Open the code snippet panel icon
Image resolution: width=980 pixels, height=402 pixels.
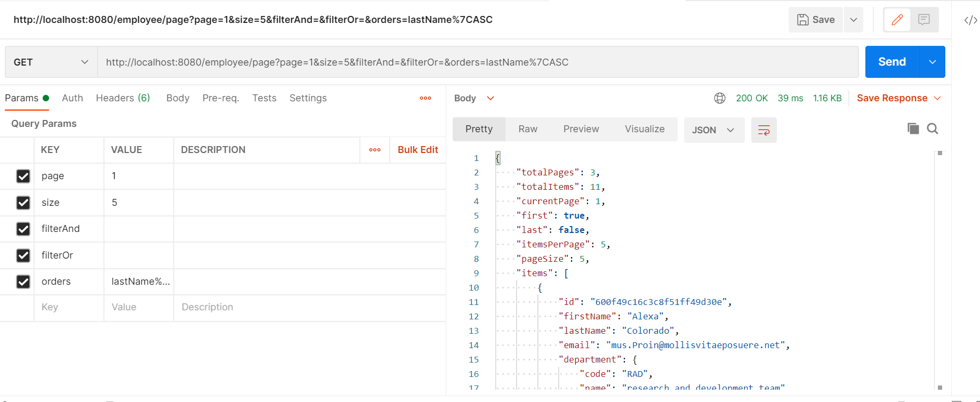click(x=970, y=20)
